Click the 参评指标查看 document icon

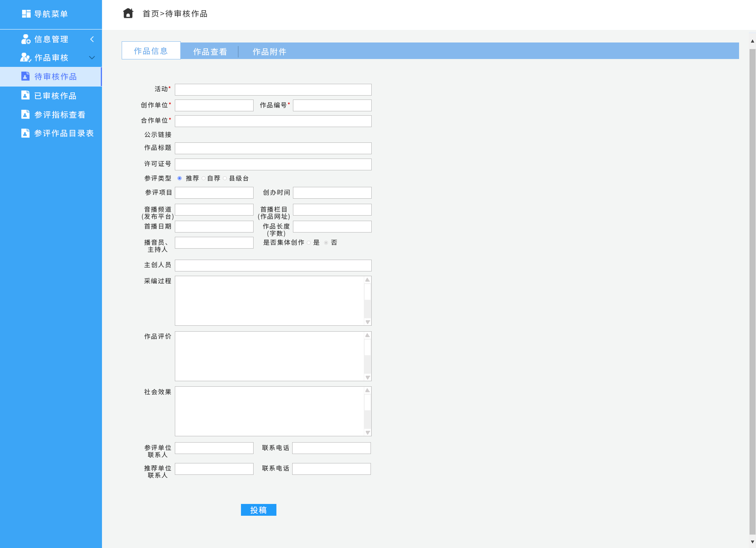click(26, 114)
